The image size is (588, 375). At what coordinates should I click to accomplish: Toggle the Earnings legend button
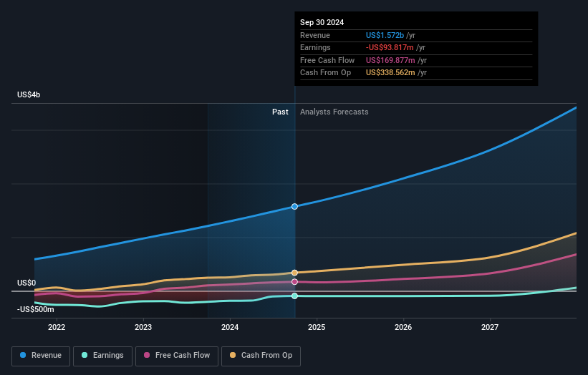click(102, 356)
